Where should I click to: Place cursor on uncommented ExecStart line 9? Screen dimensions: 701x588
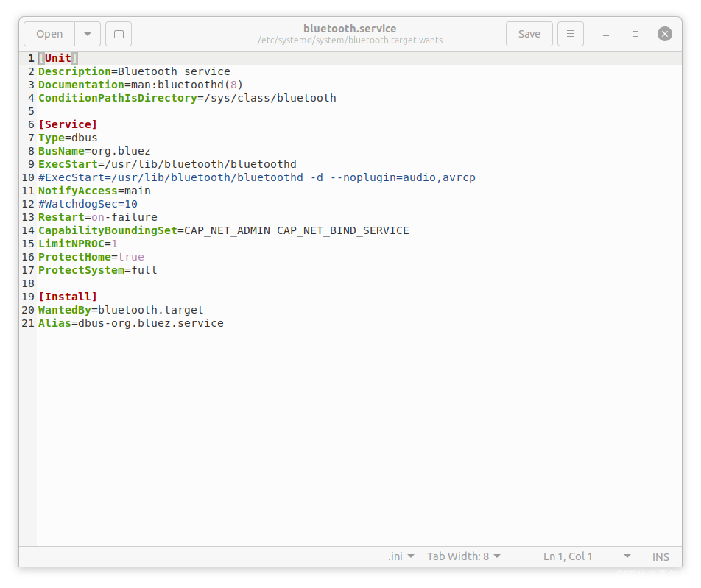(x=167, y=164)
